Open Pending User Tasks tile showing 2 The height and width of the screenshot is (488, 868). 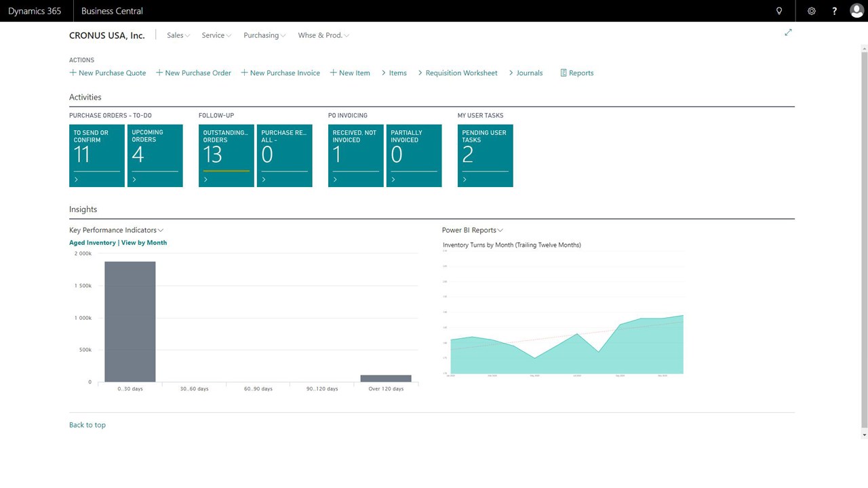(486, 156)
